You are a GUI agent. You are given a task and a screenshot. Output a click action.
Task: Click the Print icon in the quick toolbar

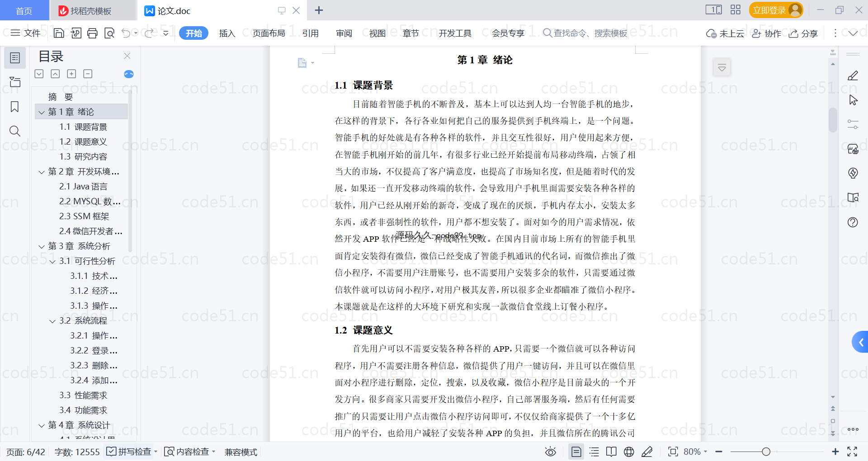point(92,33)
